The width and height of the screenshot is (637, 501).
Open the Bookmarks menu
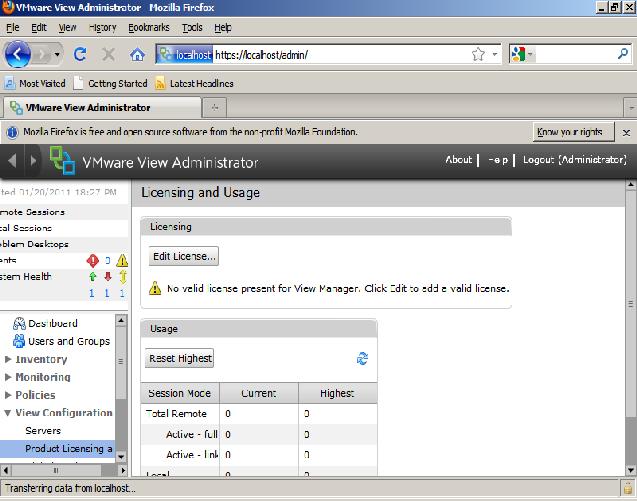149,28
